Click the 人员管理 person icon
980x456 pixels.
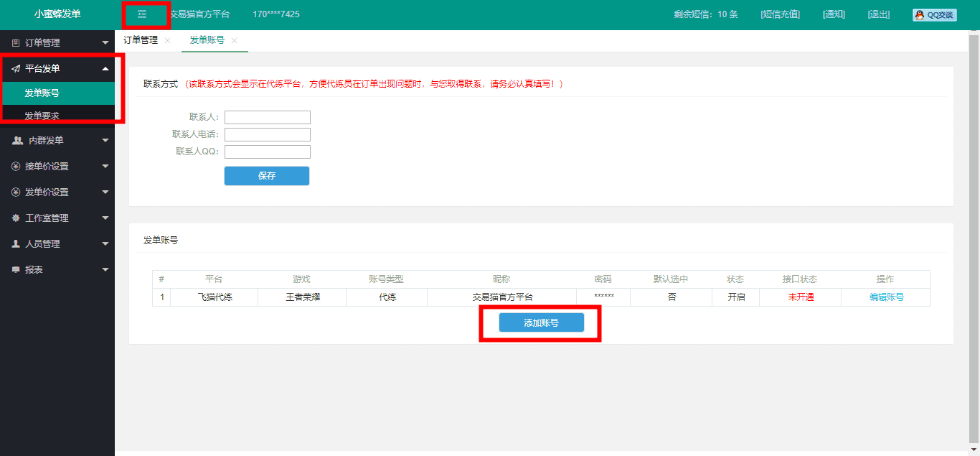pyautogui.click(x=16, y=244)
